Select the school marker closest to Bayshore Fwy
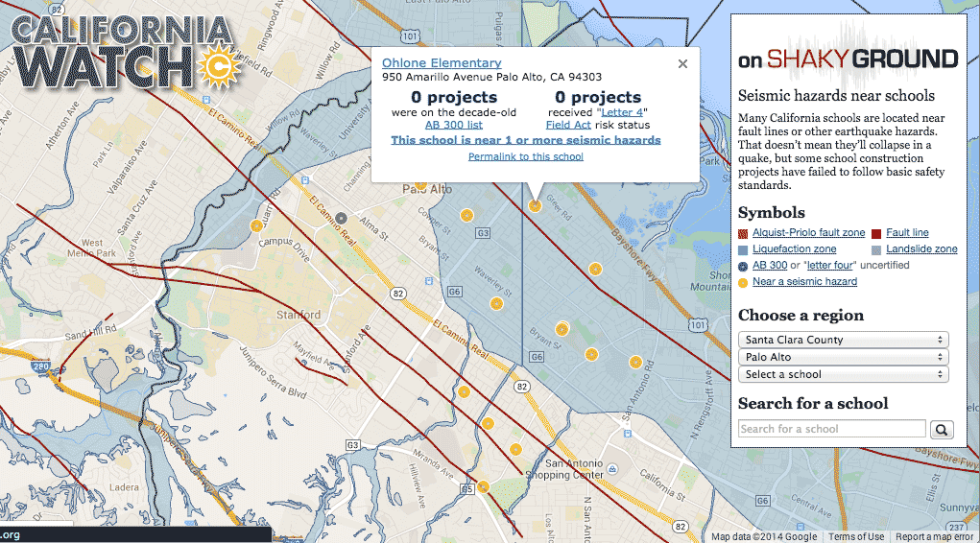Viewport: 980px width, 543px height. click(595, 269)
